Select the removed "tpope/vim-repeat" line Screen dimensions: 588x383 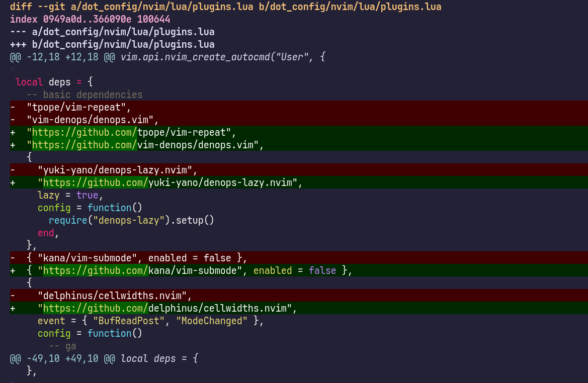tap(79, 107)
